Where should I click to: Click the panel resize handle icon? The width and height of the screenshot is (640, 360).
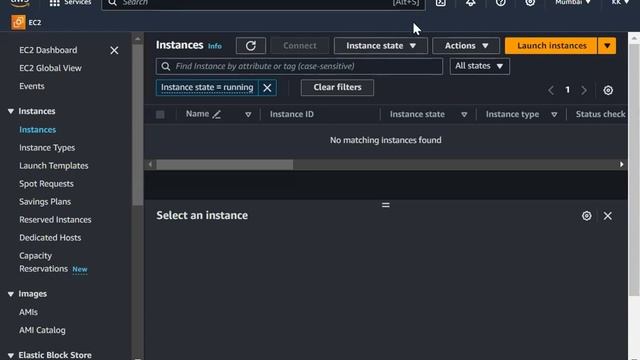click(x=386, y=205)
